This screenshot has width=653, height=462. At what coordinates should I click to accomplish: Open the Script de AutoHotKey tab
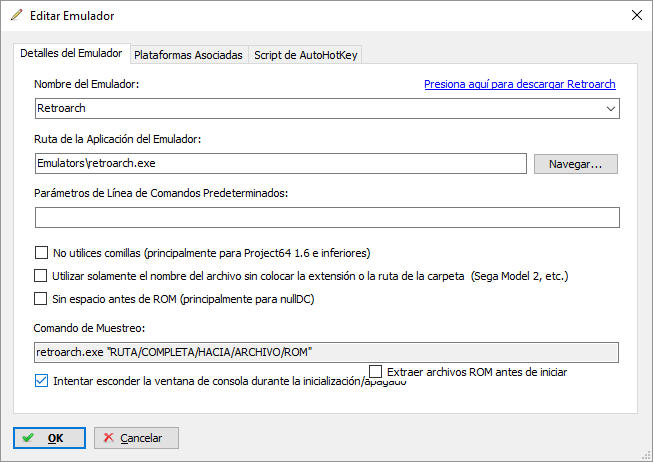coord(306,55)
